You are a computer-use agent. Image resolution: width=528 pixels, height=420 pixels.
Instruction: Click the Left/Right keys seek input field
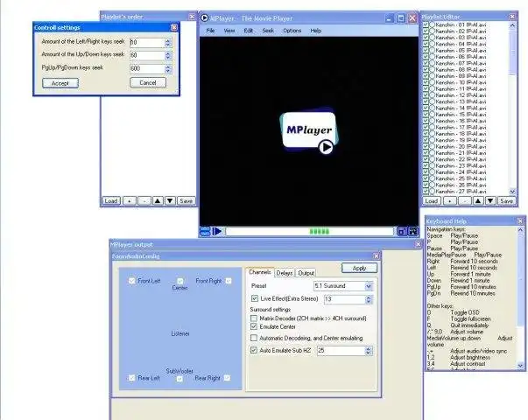coord(147,42)
